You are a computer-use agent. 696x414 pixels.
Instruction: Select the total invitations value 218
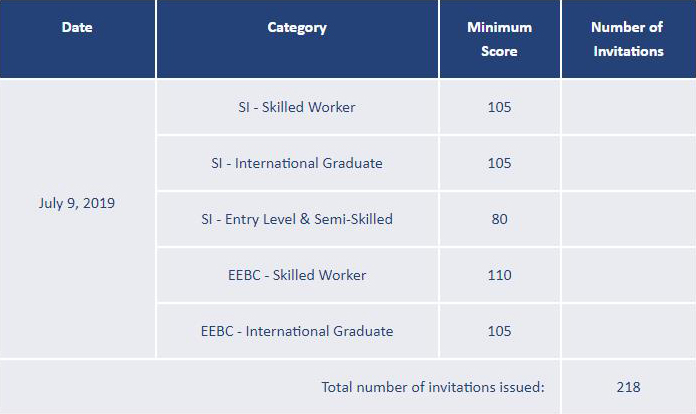click(x=628, y=387)
